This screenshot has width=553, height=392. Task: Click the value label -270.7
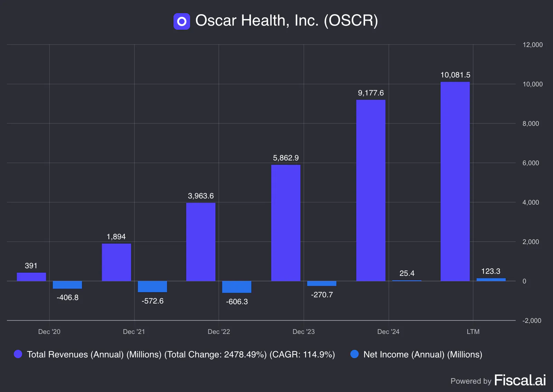322,295
